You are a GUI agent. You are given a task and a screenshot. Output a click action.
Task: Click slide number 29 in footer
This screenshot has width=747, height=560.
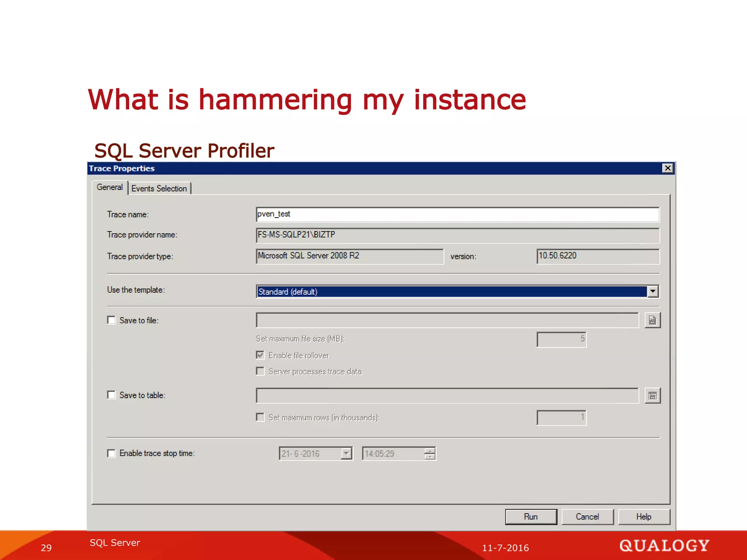(46, 548)
